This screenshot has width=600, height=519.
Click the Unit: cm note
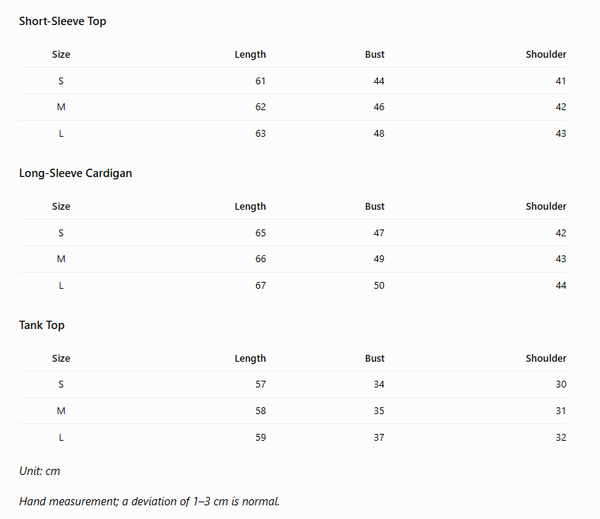40,471
